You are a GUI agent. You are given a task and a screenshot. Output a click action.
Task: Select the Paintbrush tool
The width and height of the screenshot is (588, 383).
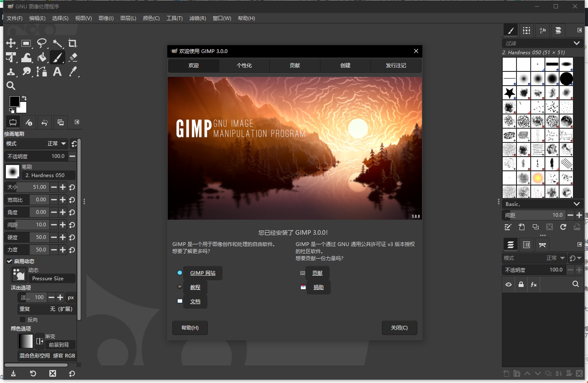coord(57,57)
